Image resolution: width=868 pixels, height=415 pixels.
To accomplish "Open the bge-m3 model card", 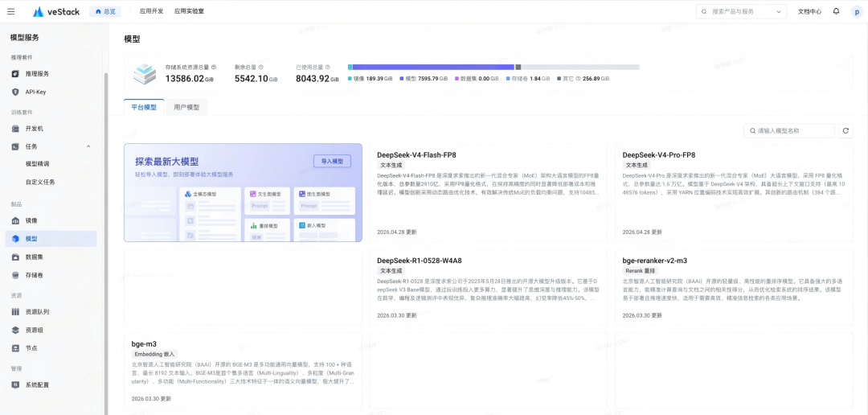I will click(x=243, y=370).
